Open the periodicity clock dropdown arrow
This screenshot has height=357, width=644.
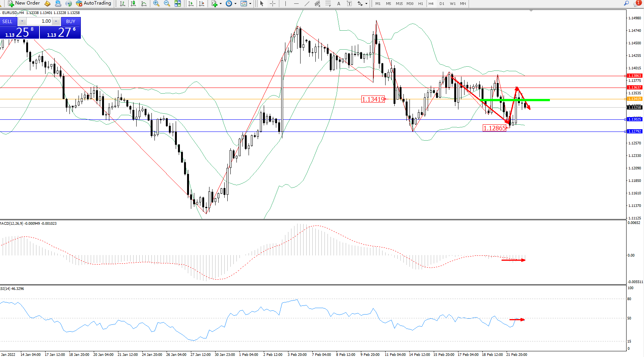click(235, 3)
